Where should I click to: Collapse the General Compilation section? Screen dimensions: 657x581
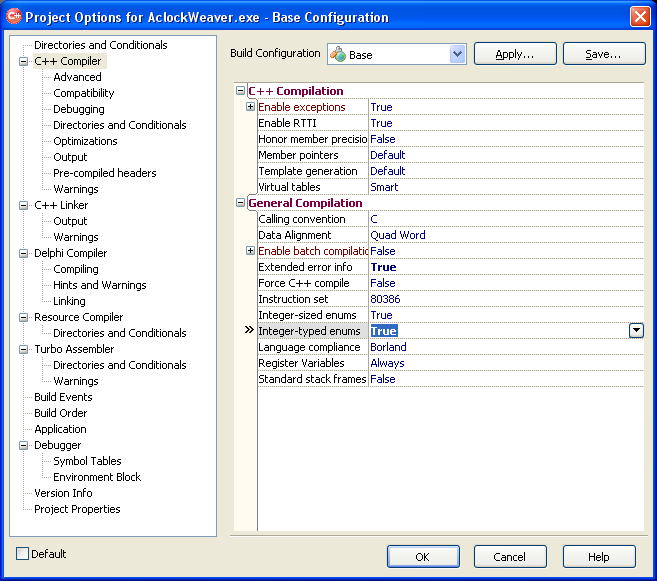pos(241,203)
